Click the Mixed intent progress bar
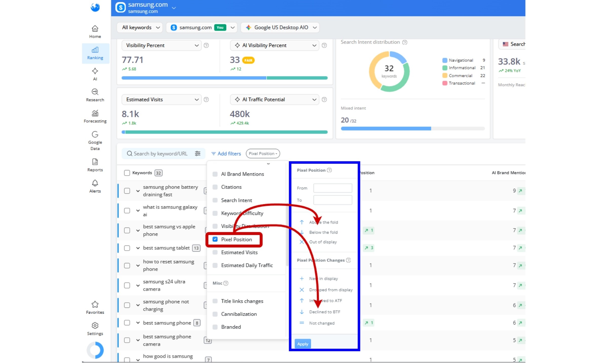The height and width of the screenshot is (364, 608). [x=412, y=129]
